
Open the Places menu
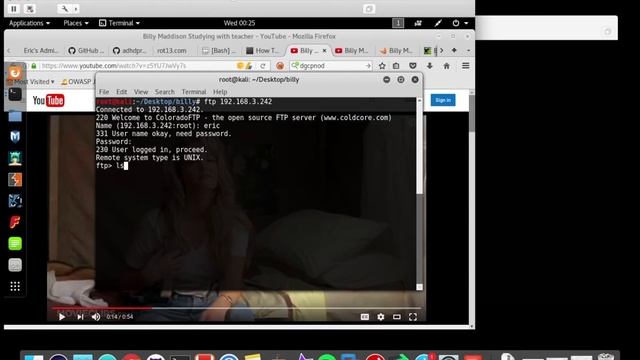coord(76,23)
